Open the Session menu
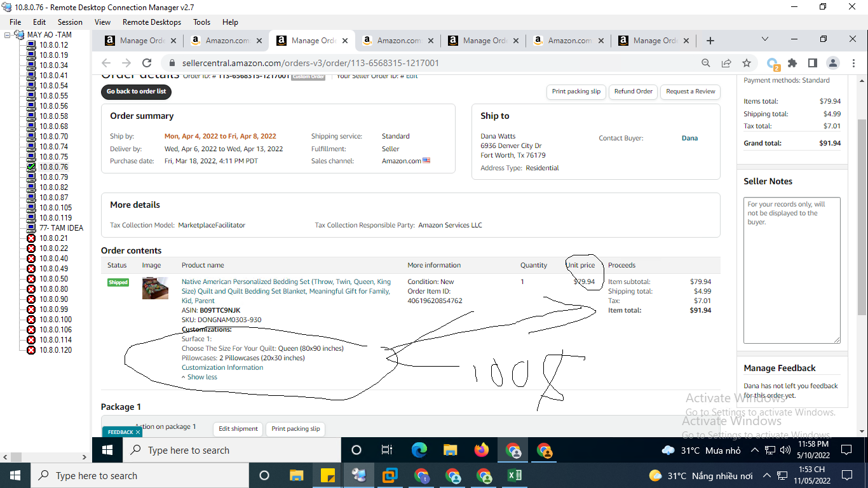The image size is (868, 488). [x=71, y=22]
